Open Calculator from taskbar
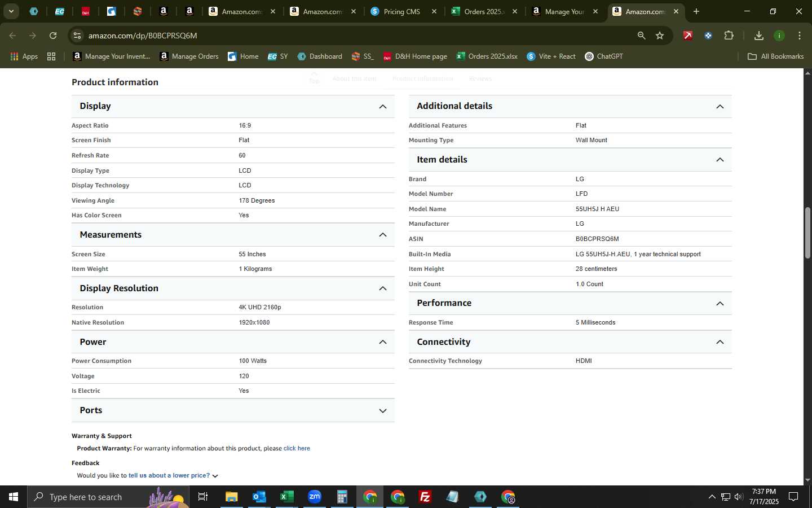Screen dimensions: 812x508 coord(342,497)
